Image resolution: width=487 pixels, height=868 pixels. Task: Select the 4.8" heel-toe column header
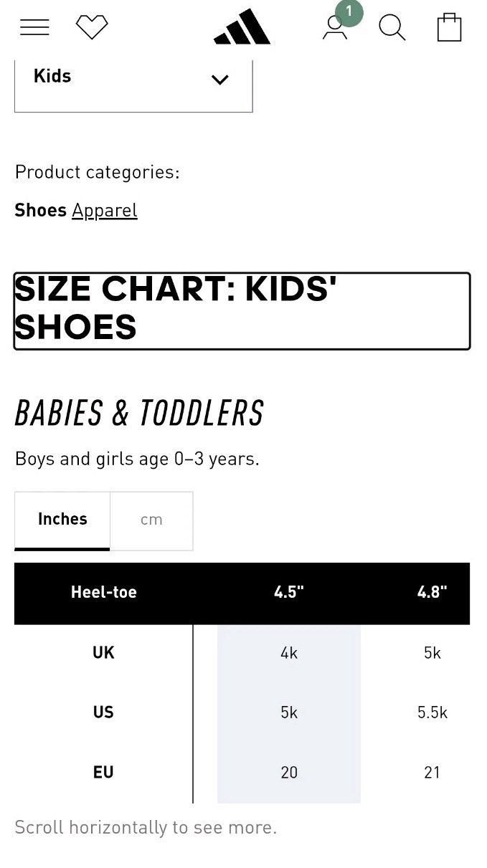pyautogui.click(x=432, y=593)
